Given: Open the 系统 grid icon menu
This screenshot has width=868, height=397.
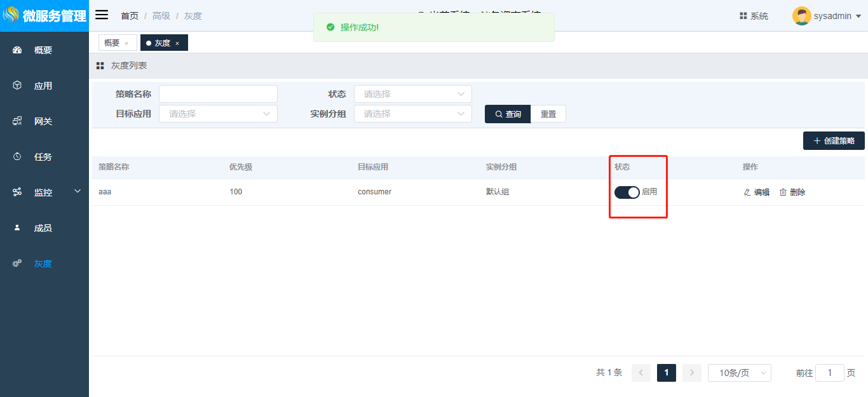Looking at the screenshot, I should pos(754,16).
